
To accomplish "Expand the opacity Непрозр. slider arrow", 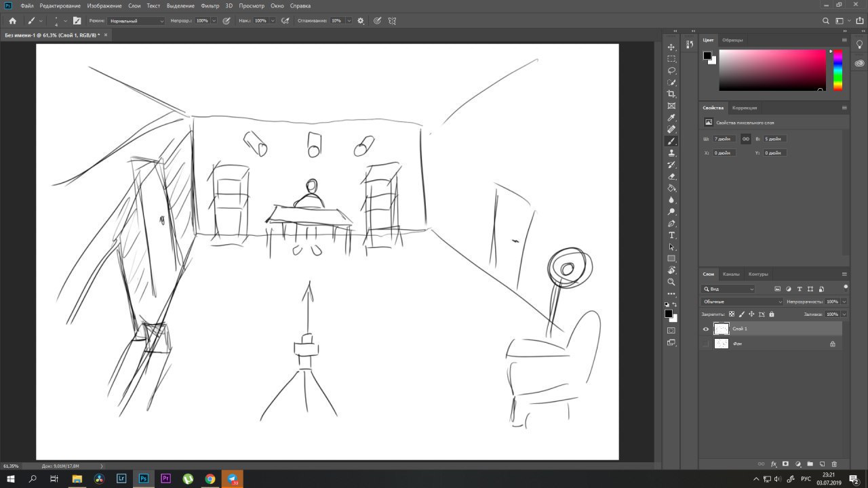I will tap(214, 21).
